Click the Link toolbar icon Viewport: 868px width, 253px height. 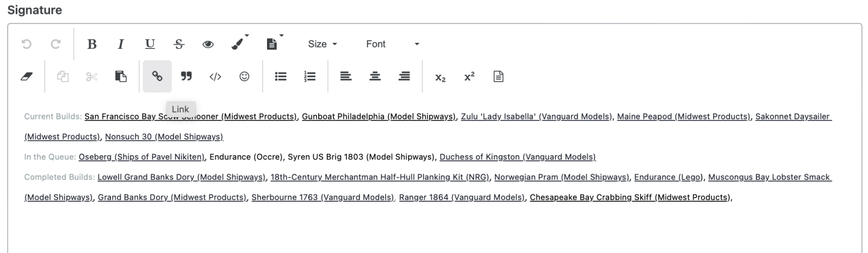(157, 76)
